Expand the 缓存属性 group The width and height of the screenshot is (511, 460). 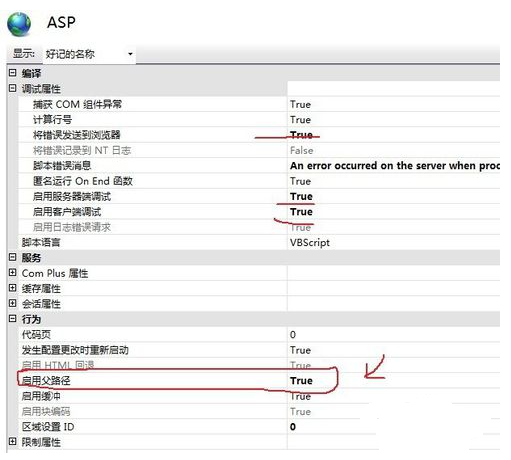coord(12,288)
